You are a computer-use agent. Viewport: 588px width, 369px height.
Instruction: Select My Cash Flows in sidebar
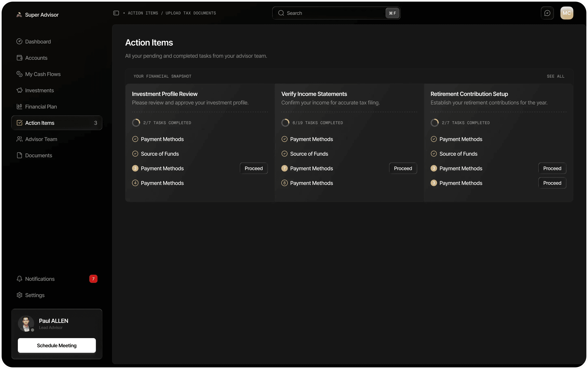click(57, 74)
